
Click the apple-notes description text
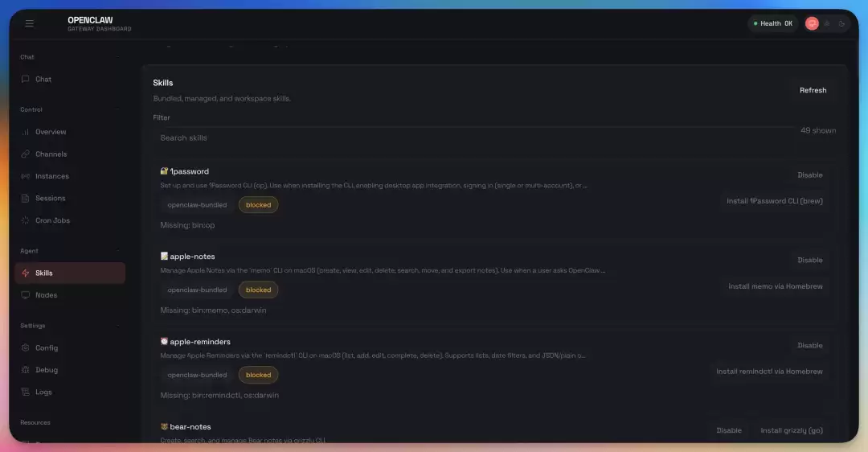coord(383,270)
